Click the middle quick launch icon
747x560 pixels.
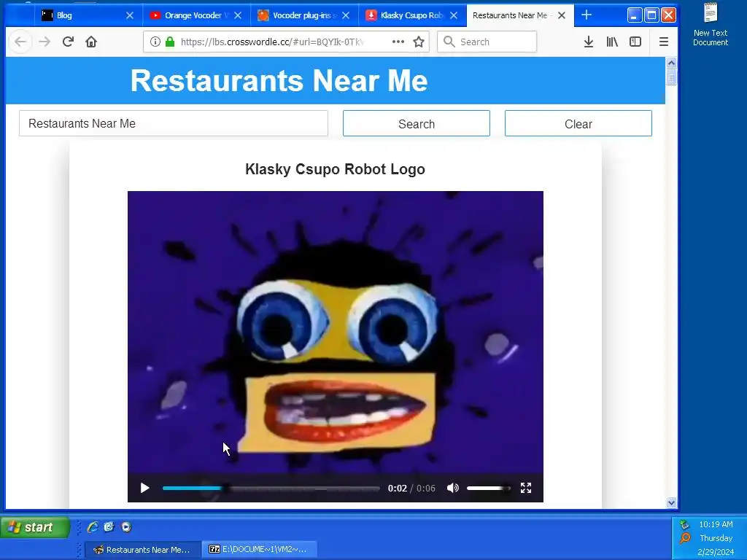coord(109,526)
